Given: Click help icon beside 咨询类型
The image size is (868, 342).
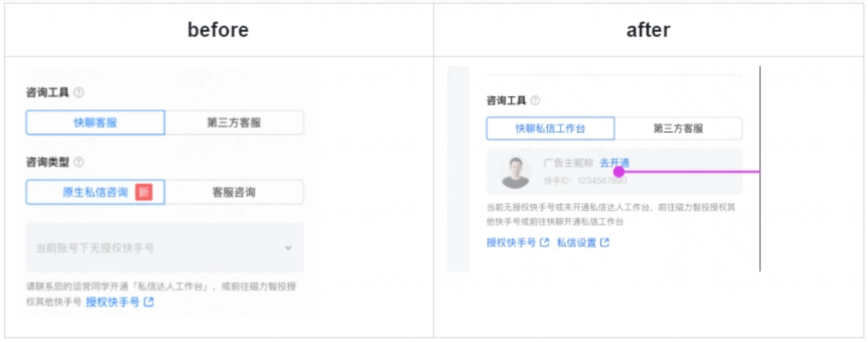Looking at the screenshot, I should pos(79,163).
